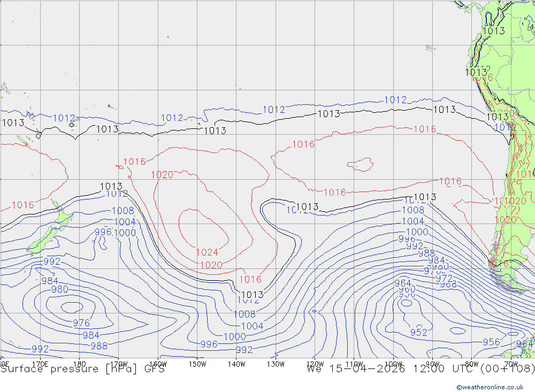Click the 980 isobar label
This screenshot has height=392, width=535.
click(59, 289)
